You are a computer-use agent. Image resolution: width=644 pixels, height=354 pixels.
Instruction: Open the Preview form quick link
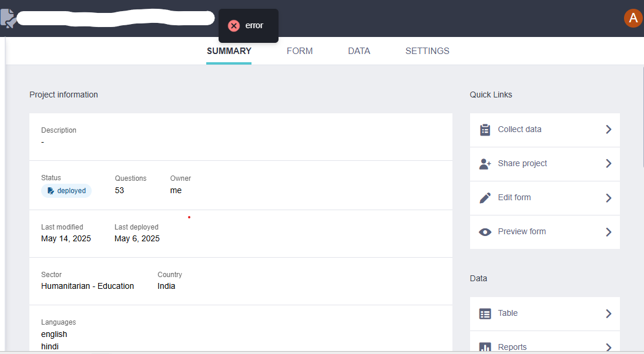(x=545, y=232)
